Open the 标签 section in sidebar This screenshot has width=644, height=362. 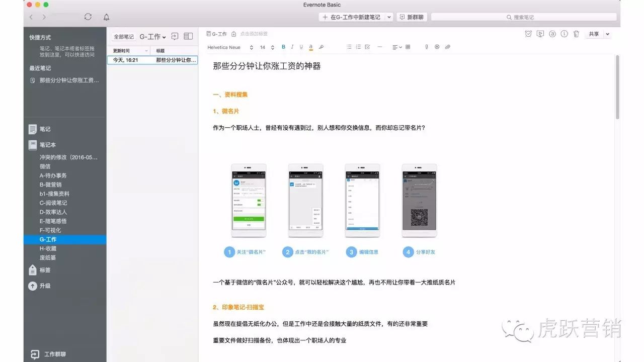tap(40, 270)
